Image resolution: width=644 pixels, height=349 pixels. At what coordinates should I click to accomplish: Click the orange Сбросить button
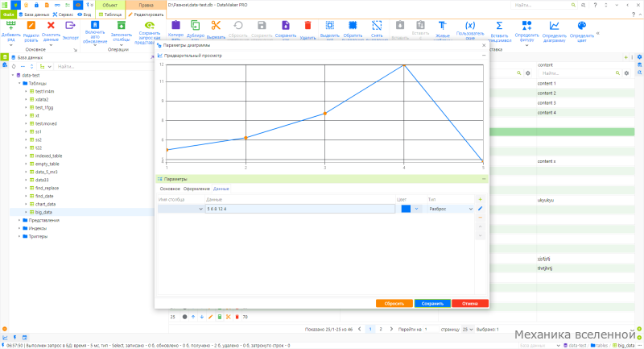394,303
